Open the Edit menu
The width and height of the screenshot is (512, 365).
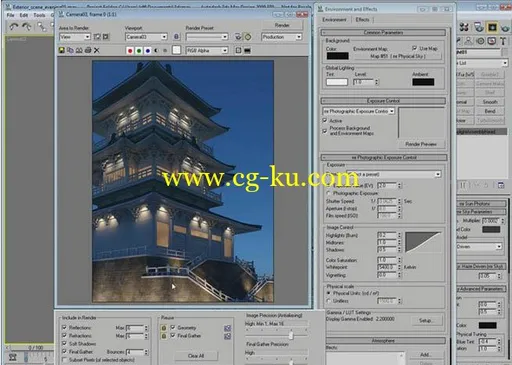pos(24,15)
